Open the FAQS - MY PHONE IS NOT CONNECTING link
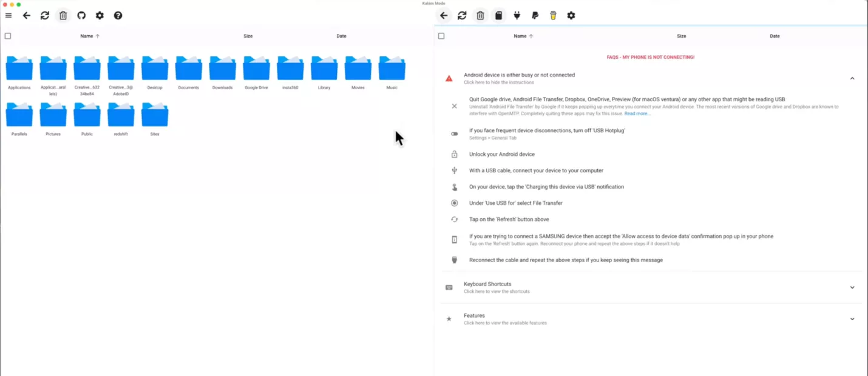This screenshot has width=868, height=376. 650,56
